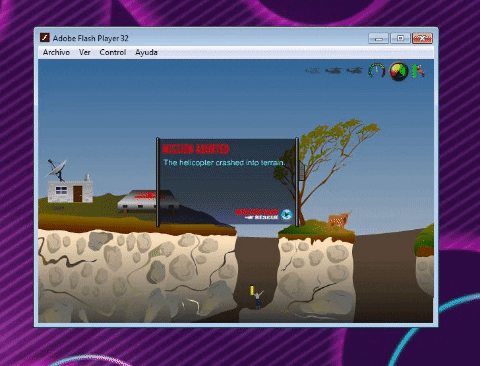Click the satellite dish on the building
Viewport: 480px width, 366px height.
57,169
